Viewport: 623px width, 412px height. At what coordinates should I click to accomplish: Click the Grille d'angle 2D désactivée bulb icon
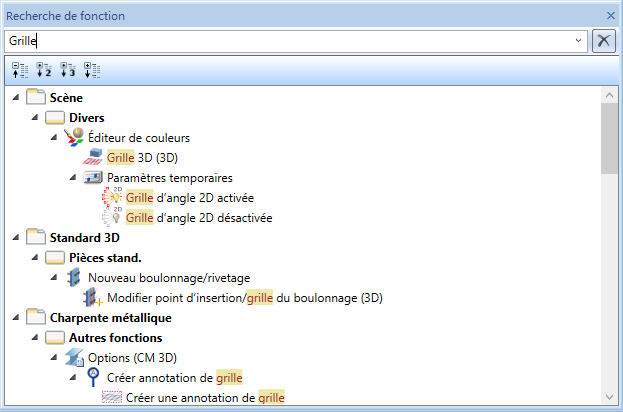[x=112, y=217]
